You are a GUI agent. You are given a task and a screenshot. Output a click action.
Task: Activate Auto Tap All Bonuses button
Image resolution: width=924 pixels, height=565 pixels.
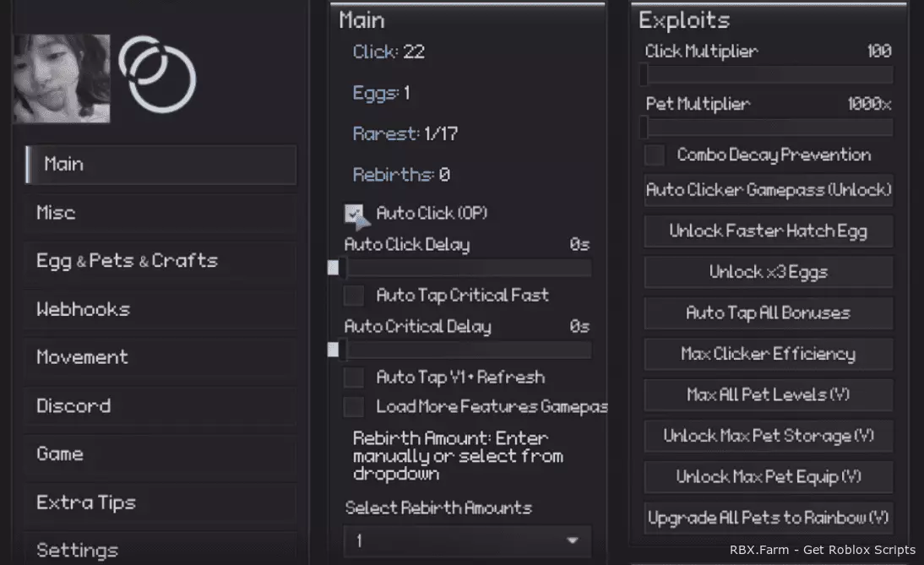point(769,312)
